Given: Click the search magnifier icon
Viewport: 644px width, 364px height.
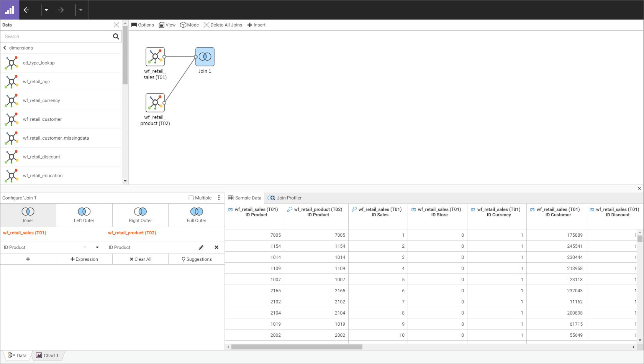Looking at the screenshot, I should [x=116, y=36].
